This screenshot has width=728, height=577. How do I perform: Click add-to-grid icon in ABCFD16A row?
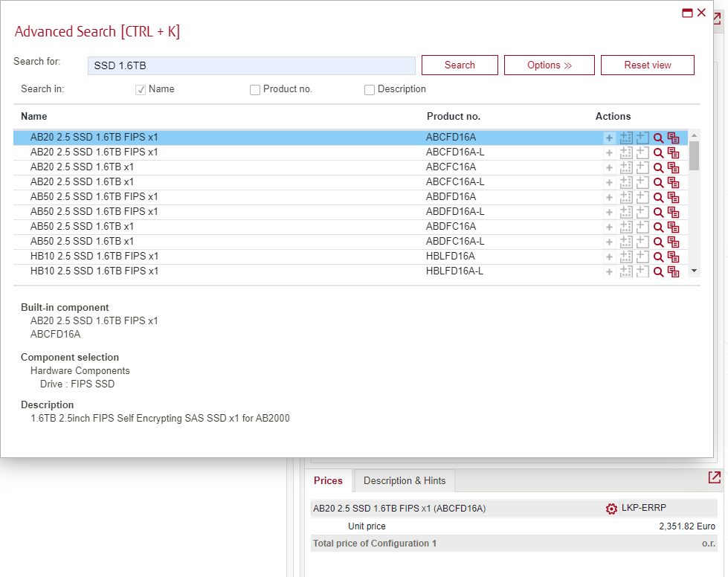[626, 138]
